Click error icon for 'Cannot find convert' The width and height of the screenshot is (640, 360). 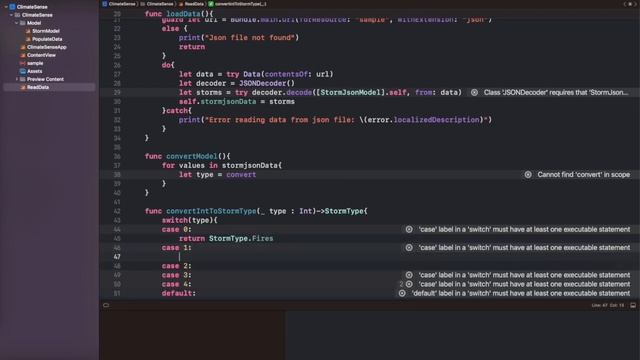point(528,175)
